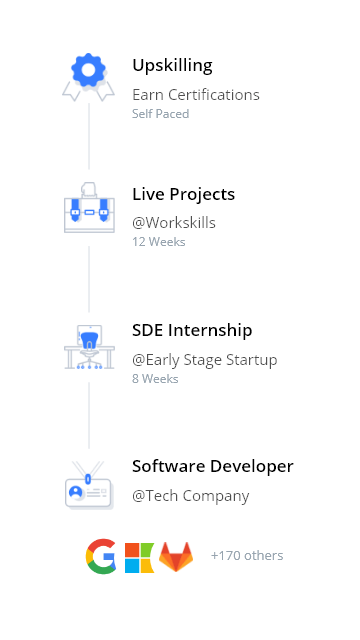Click the Microsoft logo
The image size is (360, 640).
[139, 558]
